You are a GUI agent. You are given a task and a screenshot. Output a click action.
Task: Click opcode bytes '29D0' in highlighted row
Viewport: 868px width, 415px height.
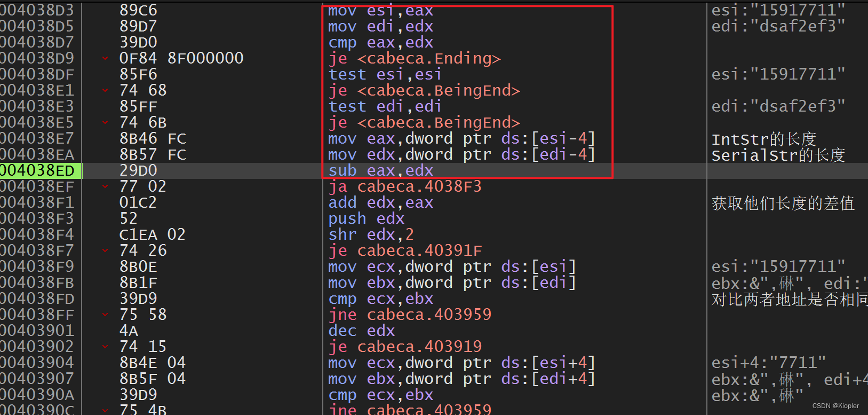[138, 170]
